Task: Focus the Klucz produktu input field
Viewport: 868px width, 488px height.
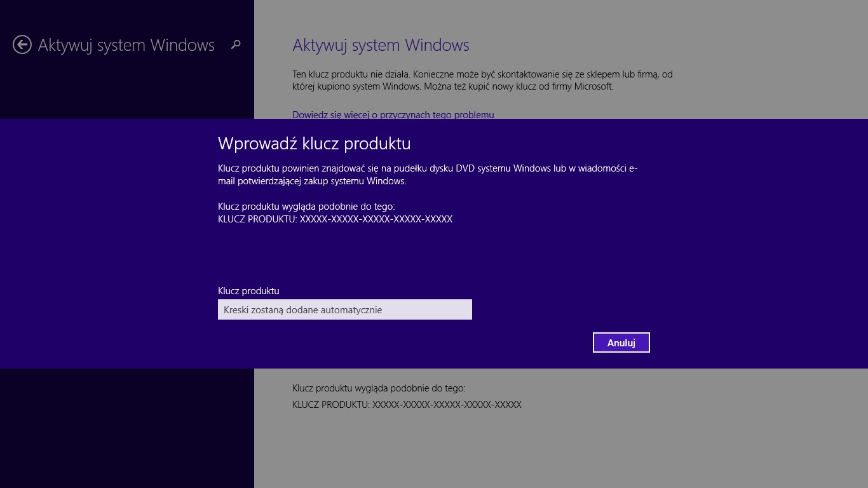Action: click(x=345, y=309)
